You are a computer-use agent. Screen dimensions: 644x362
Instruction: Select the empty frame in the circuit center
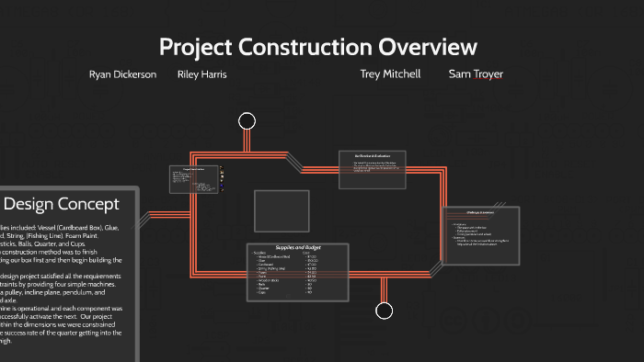(282, 211)
